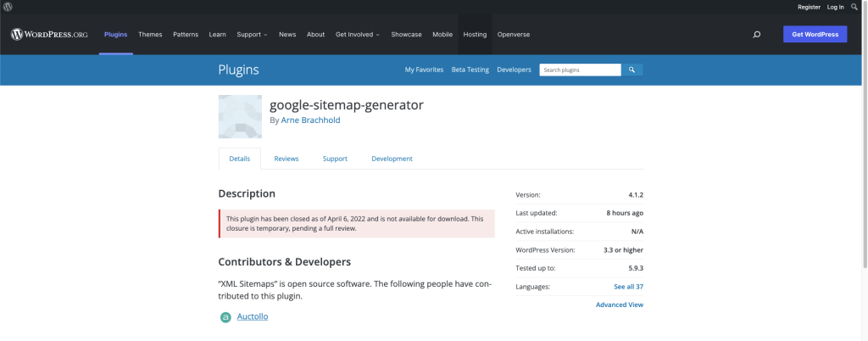The image size is (868, 341).
Task: Click the Contributors & Developers heading
Action: tap(285, 262)
